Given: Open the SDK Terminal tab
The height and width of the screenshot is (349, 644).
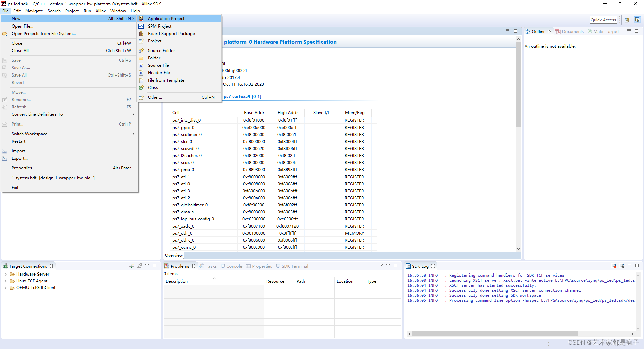Looking at the screenshot, I should pos(292,266).
